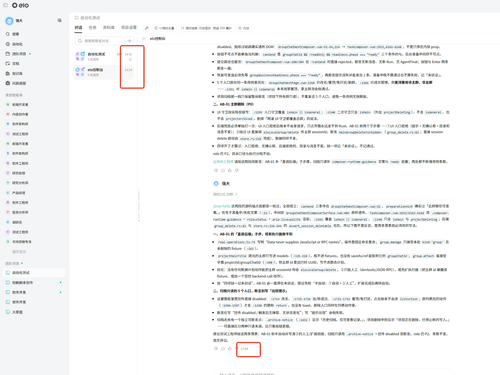The image size is (500, 375).
Task: Click the teal @ mention starting the second message
Action: [222, 206]
